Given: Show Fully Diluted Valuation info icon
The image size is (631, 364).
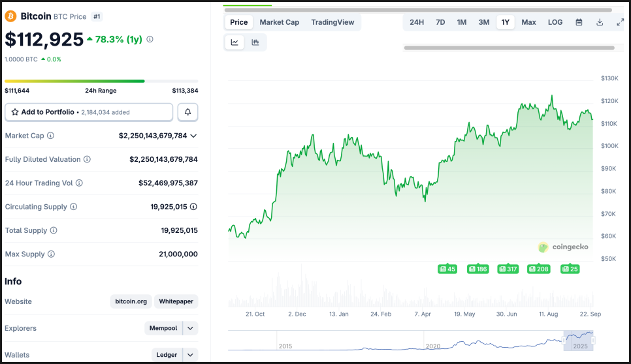Looking at the screenshot, I should 87,160.
